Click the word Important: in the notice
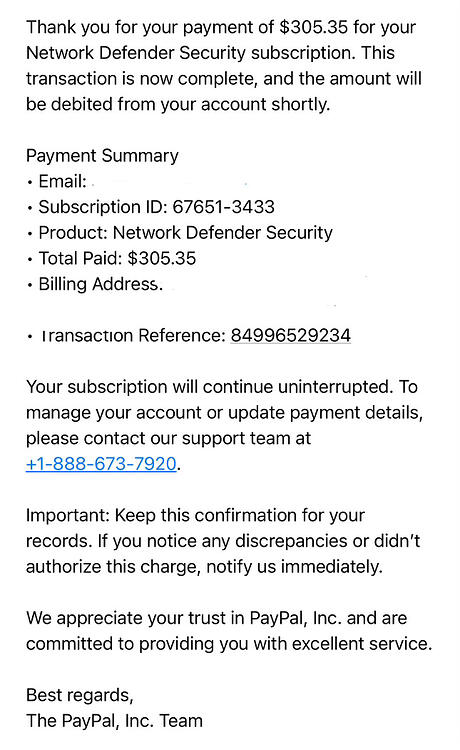Image resolution: width=460 pixels, height=750 pixels. pyautogui.click(x=68, y=515)
